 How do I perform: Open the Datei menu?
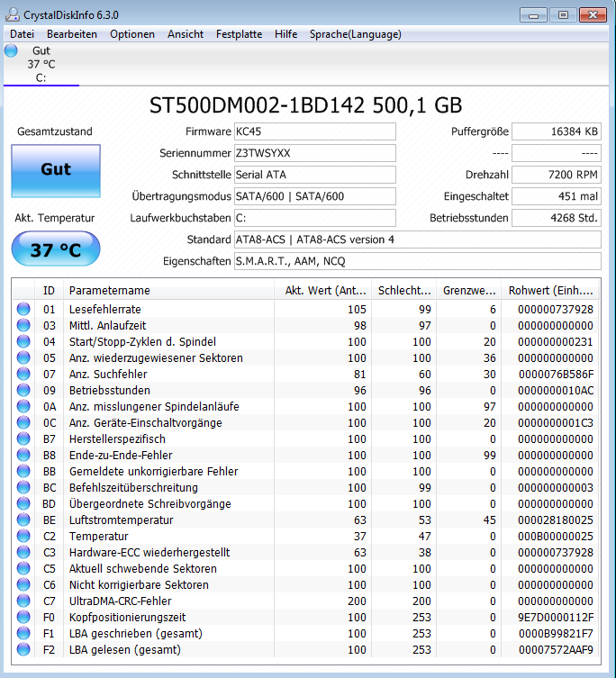(x=22, y=34)
